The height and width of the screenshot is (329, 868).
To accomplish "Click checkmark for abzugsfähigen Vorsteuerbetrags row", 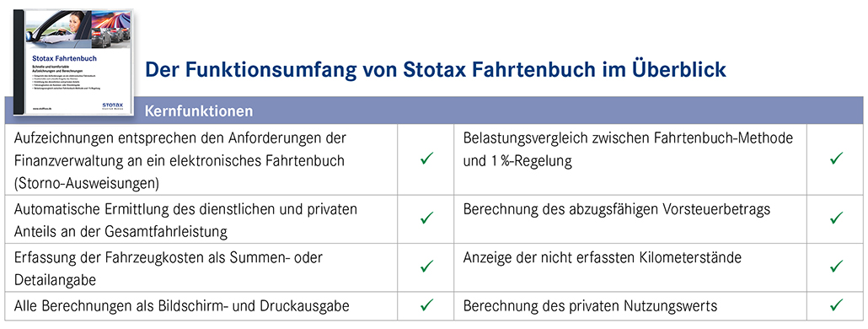I will pyautogui.click(x=836, y=218).
